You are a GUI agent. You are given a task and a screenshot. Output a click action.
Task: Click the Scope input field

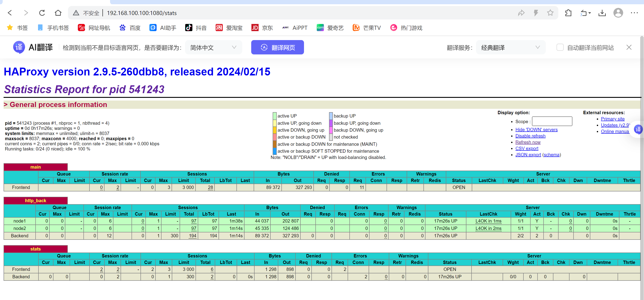(552, 121)
